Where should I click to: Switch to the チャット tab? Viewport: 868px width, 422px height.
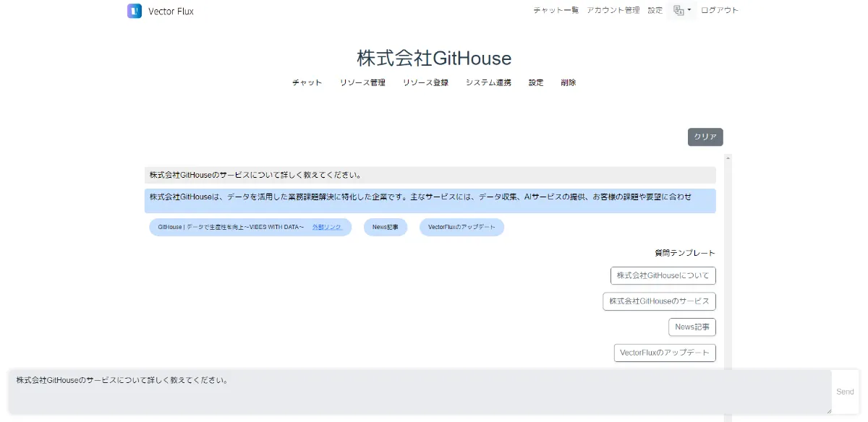click(x=307, y=82)
